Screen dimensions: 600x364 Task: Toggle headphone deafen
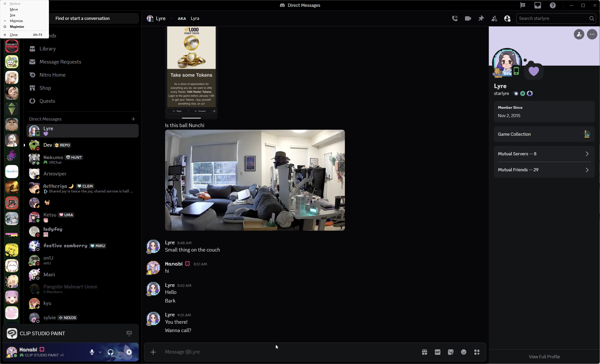coord(110,352)
